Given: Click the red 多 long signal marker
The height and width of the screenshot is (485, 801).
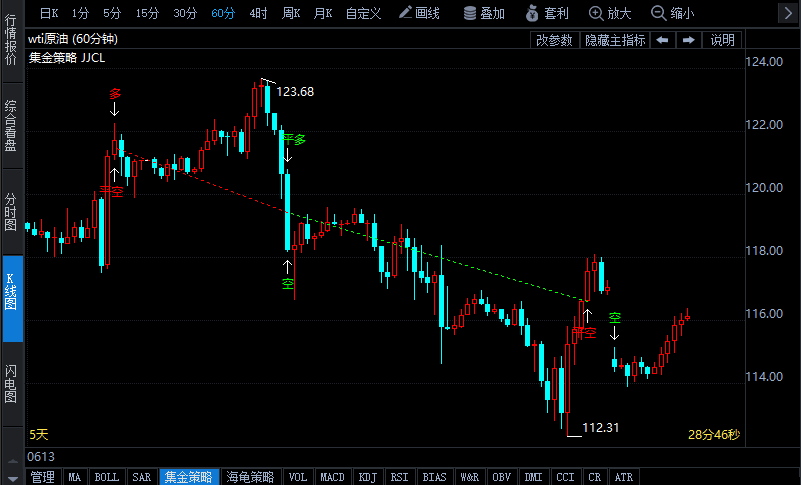Looking at the screenshot, I should tap(115, 94).
